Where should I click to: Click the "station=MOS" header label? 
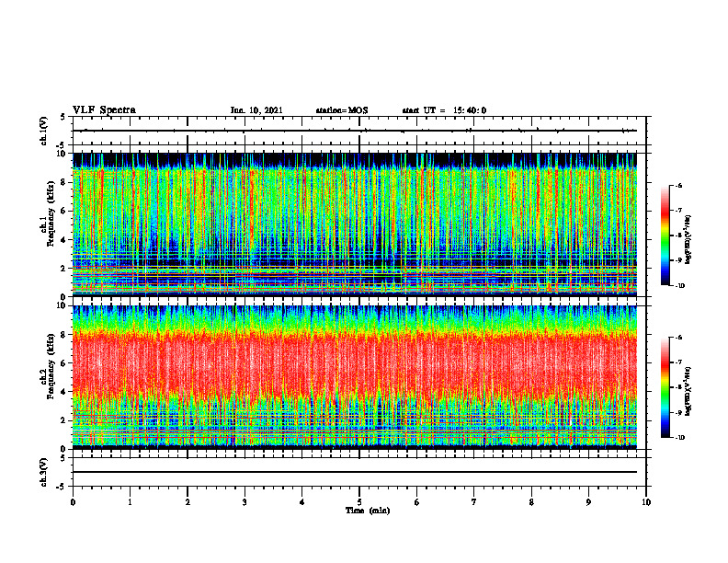342,110
